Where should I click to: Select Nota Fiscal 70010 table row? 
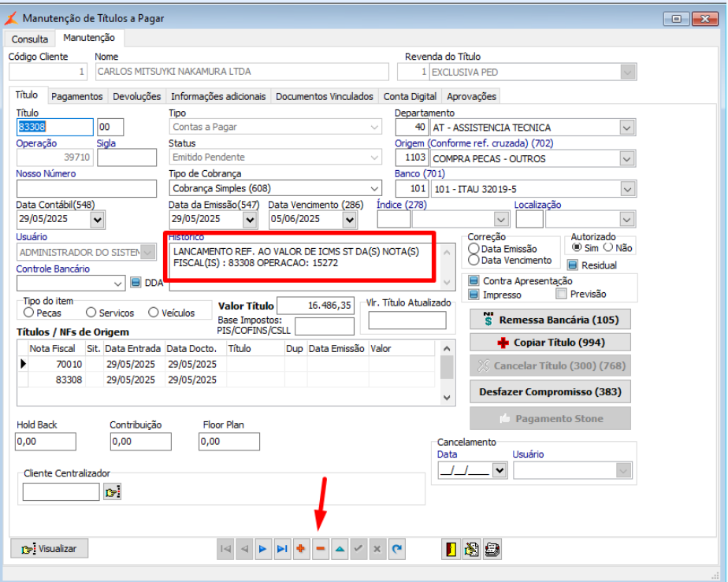pos(226,365)
